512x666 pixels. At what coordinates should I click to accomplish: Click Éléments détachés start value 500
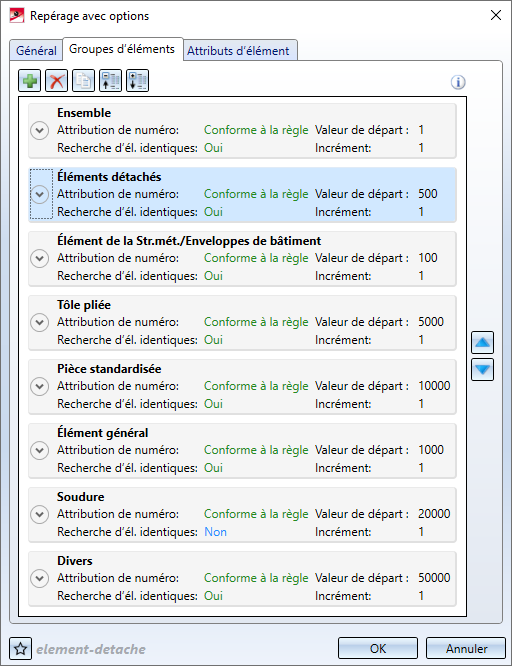[x=427, y=194]
